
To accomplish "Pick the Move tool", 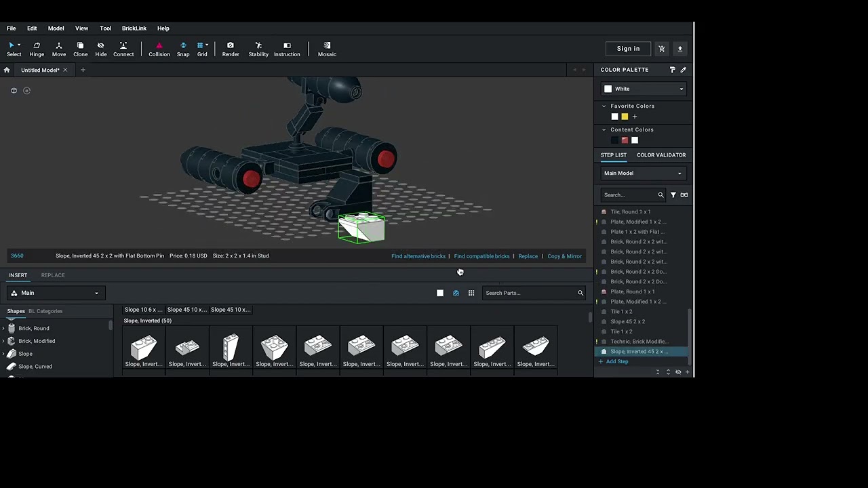I will tap(59, 49).
